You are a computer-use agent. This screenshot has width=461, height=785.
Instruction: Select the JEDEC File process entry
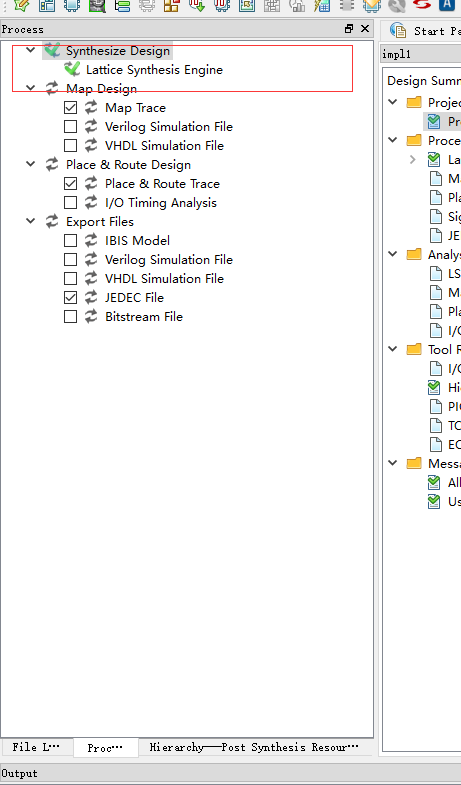(134, 297)
